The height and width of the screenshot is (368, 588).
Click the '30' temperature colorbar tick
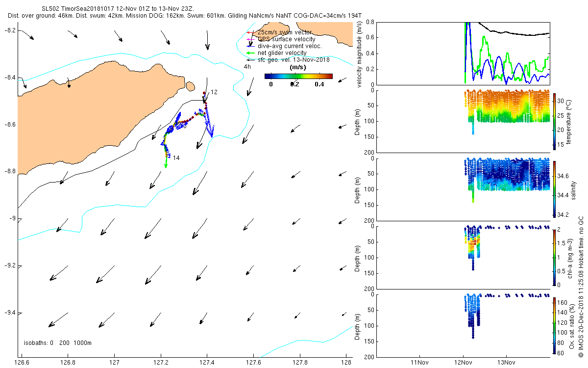(x=561, y=100)
